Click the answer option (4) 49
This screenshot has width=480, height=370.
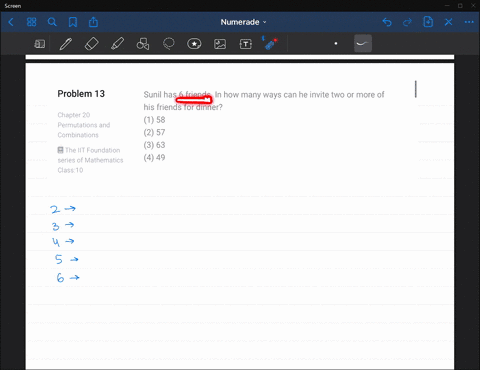(x=154, y=157)
